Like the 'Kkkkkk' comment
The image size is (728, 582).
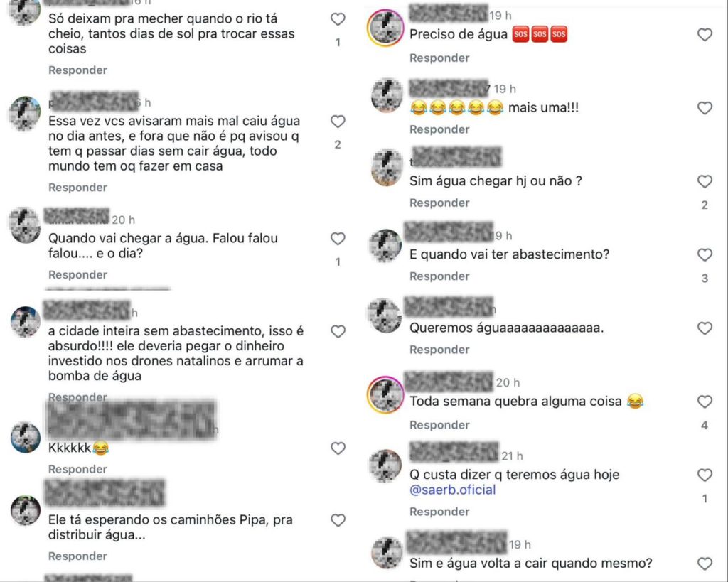pos(338,448)
